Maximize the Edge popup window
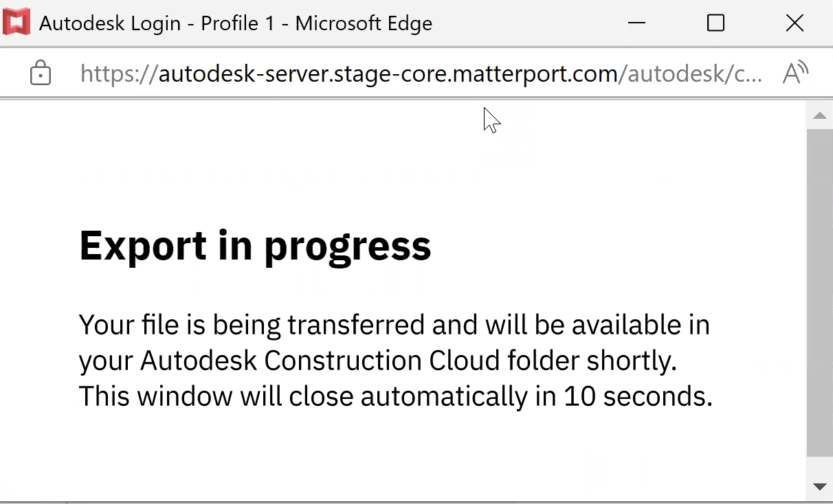This screenshot has width=833, height=504. pyautogui.click(x=715, y=23)
